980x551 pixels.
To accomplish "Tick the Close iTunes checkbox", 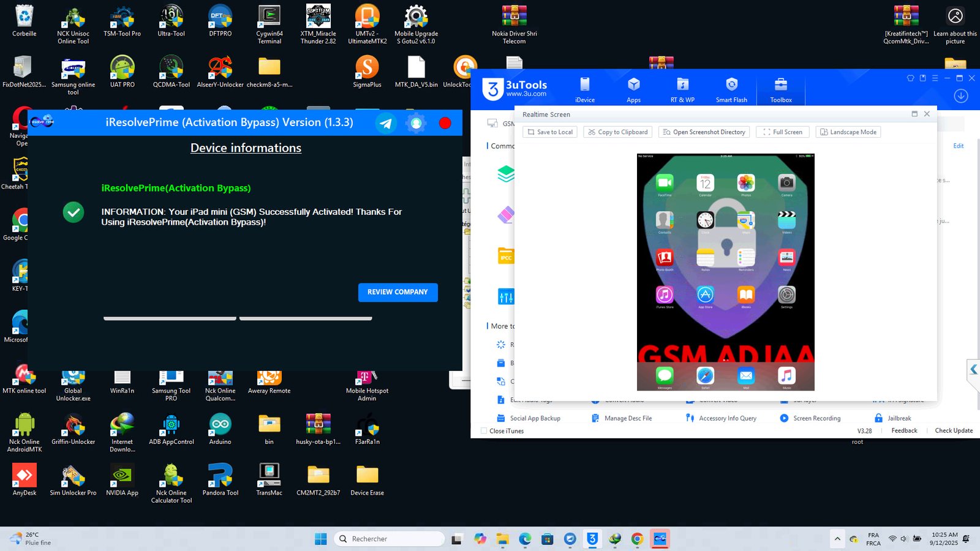I will click(484, 431).
